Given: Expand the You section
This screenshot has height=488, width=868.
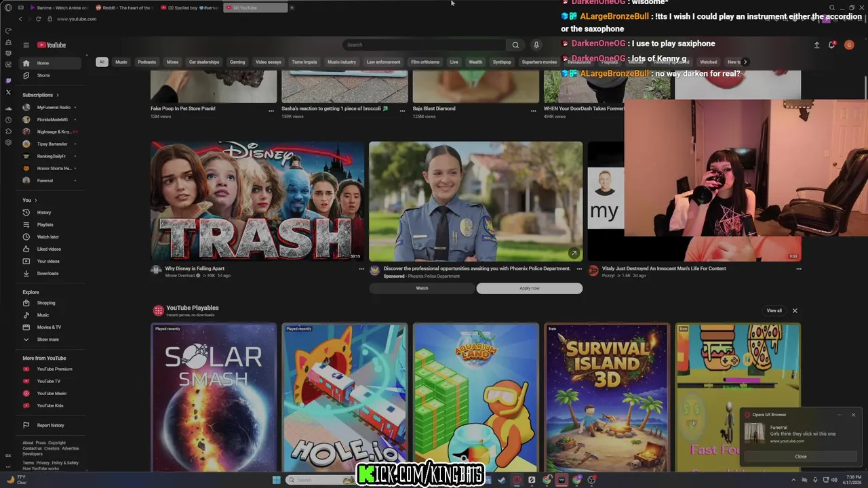Looking at the screenshot, I should pyautogui.click(x=30, y=200).
